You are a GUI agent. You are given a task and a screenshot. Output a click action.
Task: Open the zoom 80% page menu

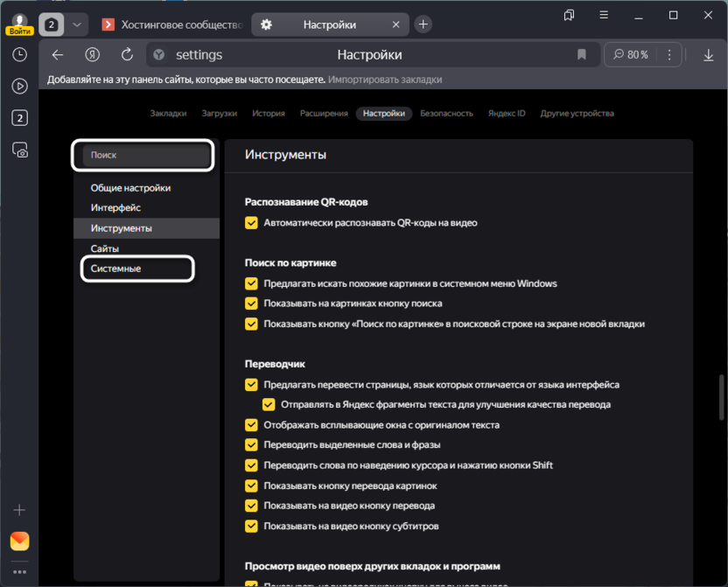click(x=631, y=55)
